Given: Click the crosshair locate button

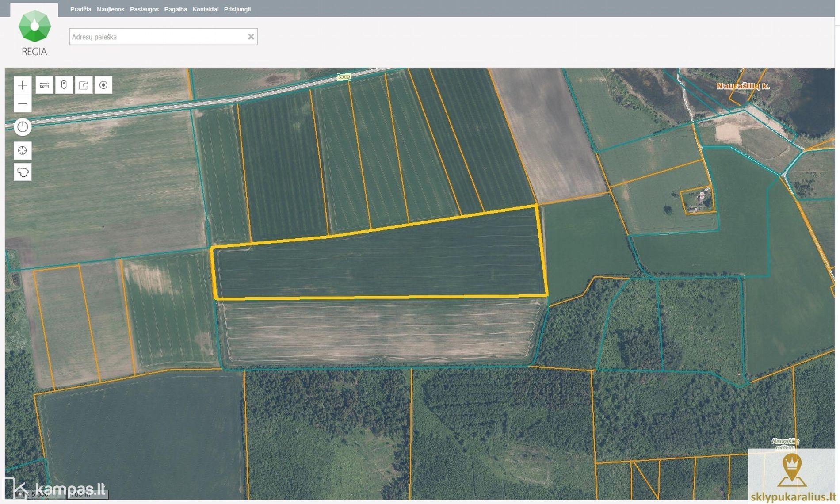Looking at the screenshot, I should (23, 151).
